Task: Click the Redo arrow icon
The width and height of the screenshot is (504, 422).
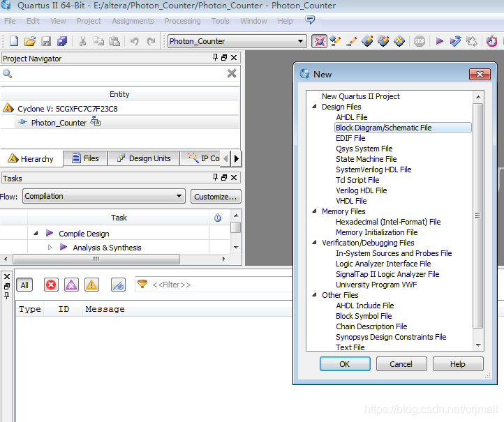Action: click(151, 41)
